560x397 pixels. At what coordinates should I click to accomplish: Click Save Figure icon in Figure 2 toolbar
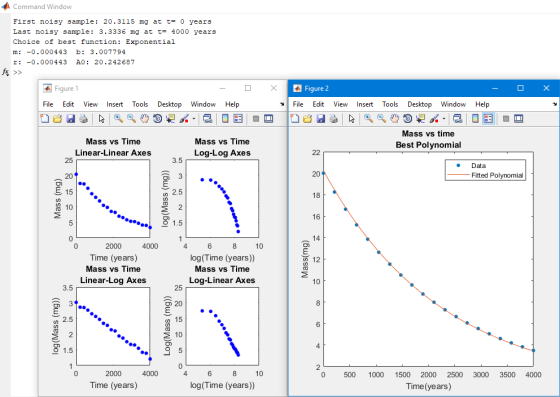(321, 119)
